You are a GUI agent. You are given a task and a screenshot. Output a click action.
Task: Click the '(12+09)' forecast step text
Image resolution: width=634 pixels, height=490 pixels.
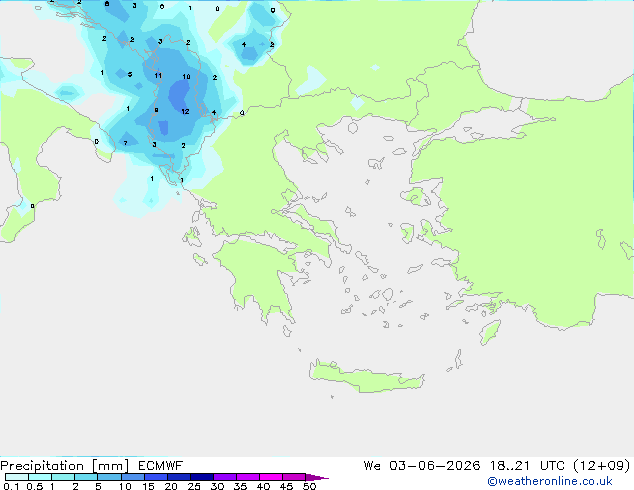click(x=602, y=466)
